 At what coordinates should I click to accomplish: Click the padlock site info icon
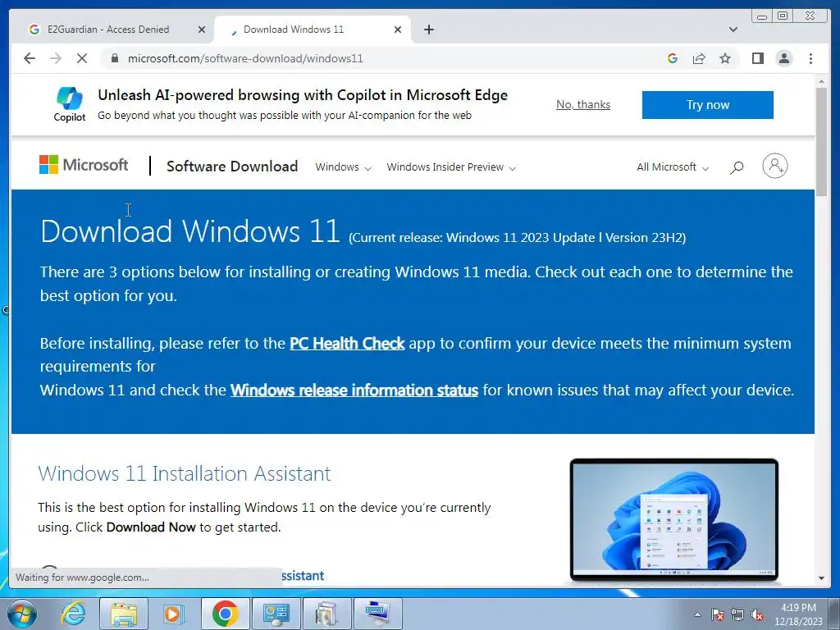point(114,58)
